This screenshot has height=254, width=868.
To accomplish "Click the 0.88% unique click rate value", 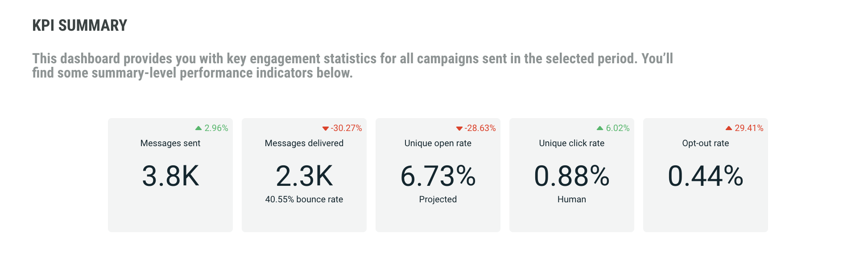I will [572, 176].
